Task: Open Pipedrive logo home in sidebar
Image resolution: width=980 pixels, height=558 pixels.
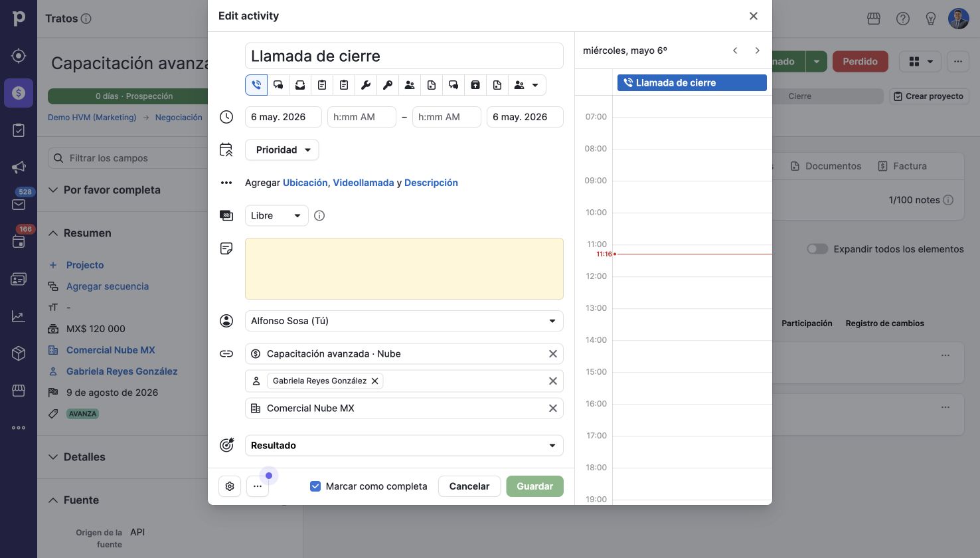Action: (x=19, y=19)
